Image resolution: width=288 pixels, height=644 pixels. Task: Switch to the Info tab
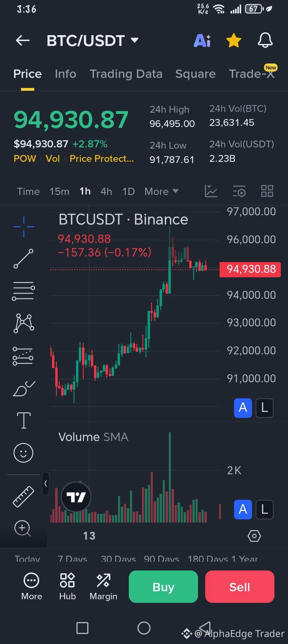[x=65, y=74]
